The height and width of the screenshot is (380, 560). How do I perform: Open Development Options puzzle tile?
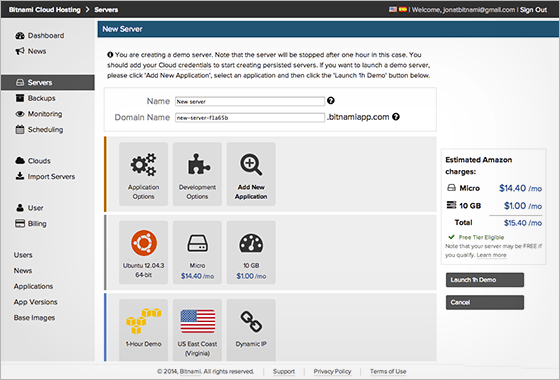coord(197,174)
